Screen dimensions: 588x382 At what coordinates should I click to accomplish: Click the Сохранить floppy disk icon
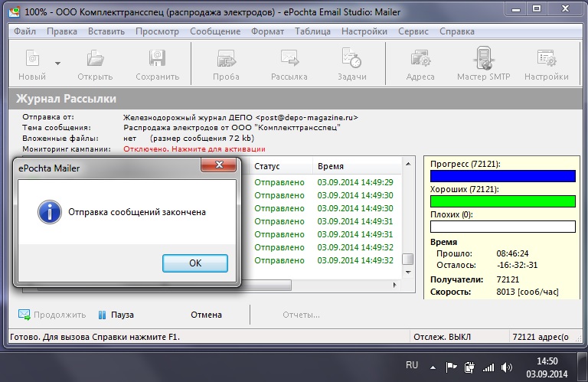click(157, 59)
